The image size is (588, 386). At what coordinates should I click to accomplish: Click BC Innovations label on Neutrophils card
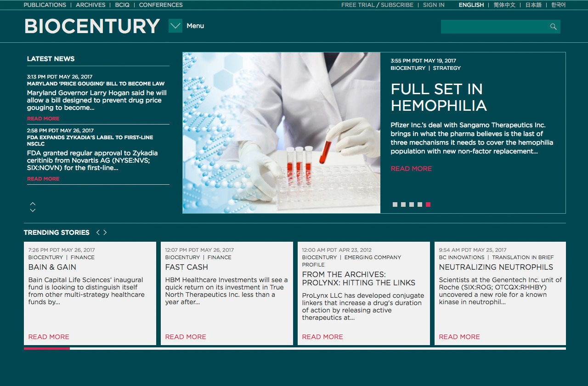462,257
